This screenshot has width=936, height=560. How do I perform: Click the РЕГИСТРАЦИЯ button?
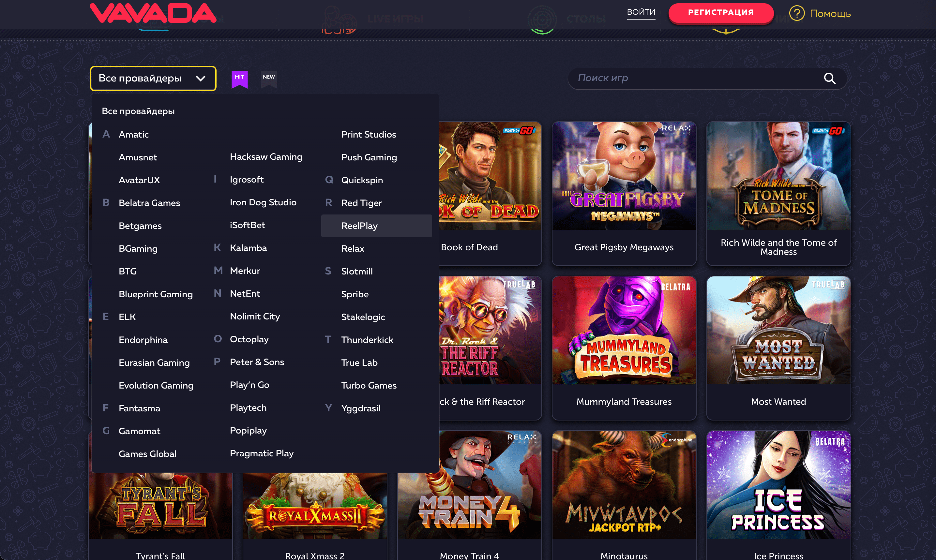click(720, 13)
